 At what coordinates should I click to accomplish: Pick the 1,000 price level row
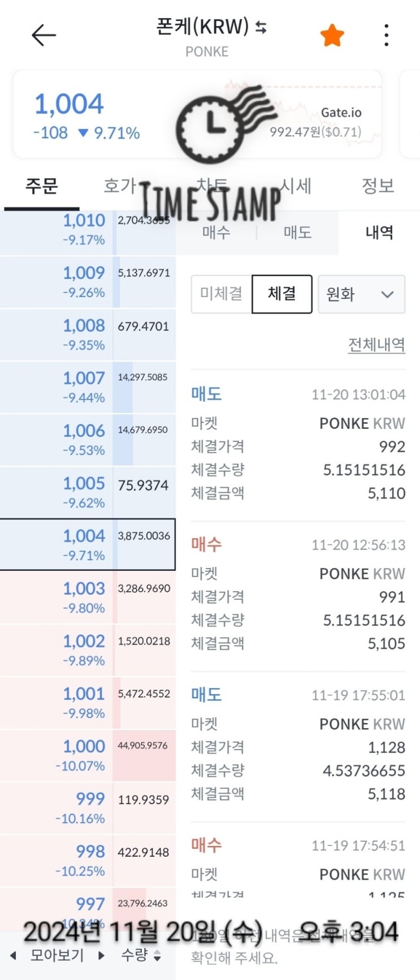[x=87, y=755]
